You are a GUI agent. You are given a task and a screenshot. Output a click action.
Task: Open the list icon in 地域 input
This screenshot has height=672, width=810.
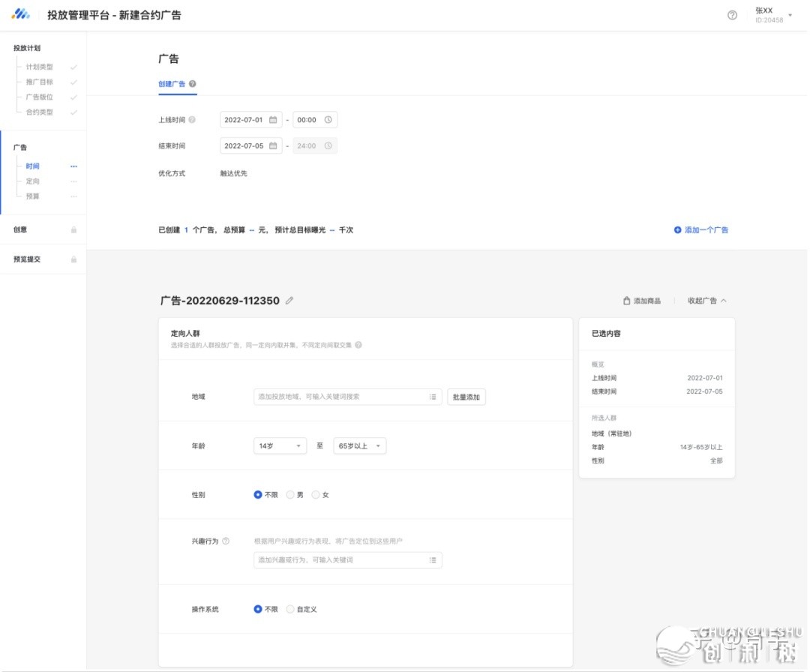click(x=433, y=397)
